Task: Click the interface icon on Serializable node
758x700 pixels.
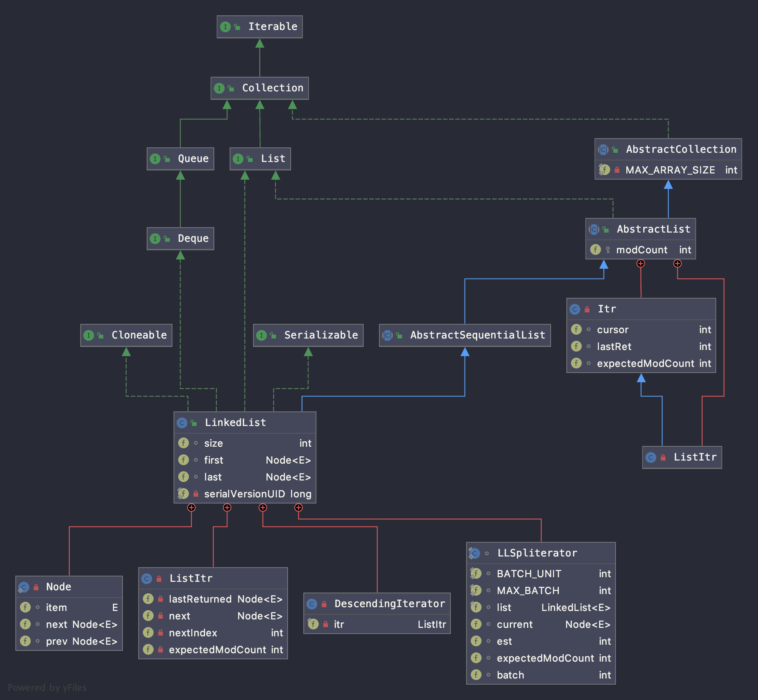Action: coord(261,335)
